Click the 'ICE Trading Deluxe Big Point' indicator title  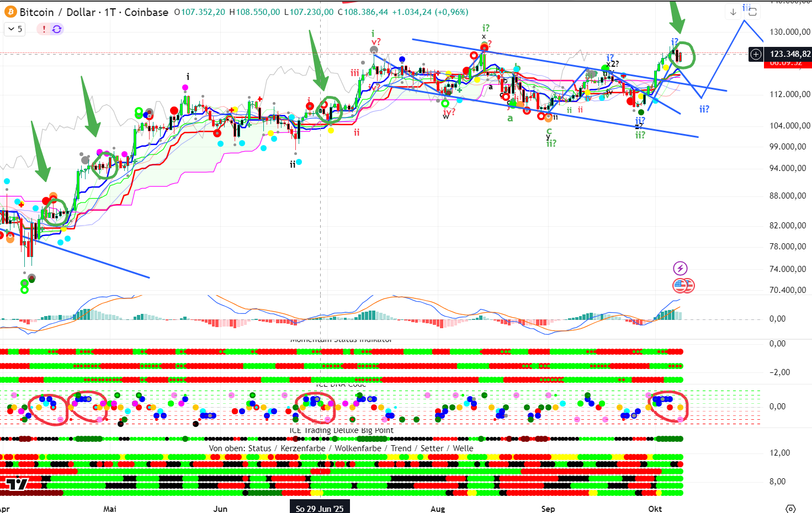(341, 430)
